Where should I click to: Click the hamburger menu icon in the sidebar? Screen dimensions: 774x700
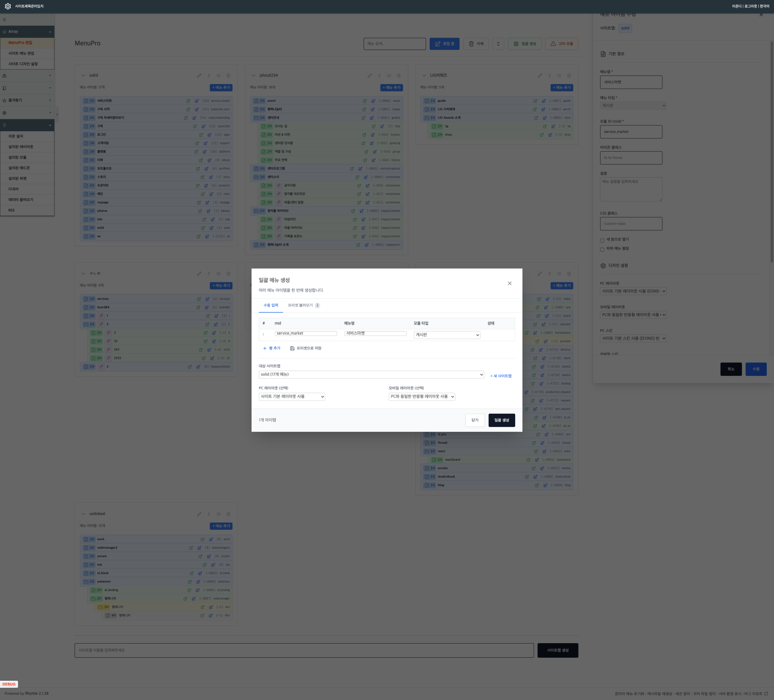pos(4,20)
